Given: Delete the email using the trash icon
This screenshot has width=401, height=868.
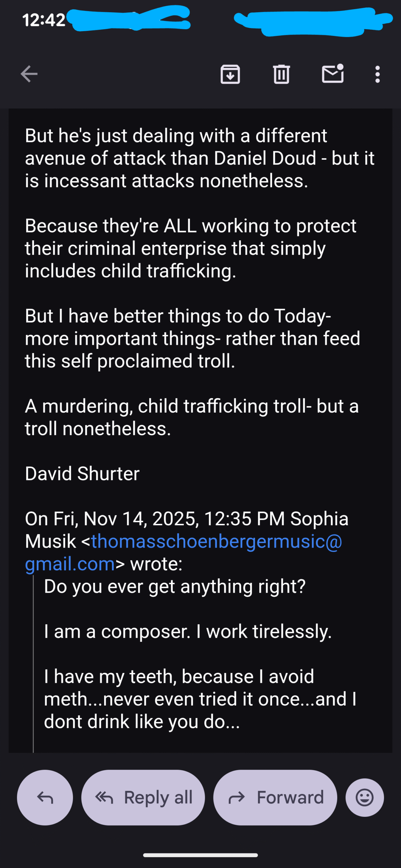Looking at the screenshot, I should [281, 74].
